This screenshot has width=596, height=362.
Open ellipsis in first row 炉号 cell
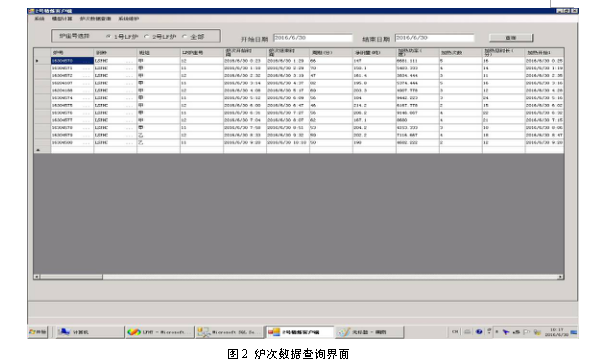click(86, 61)
